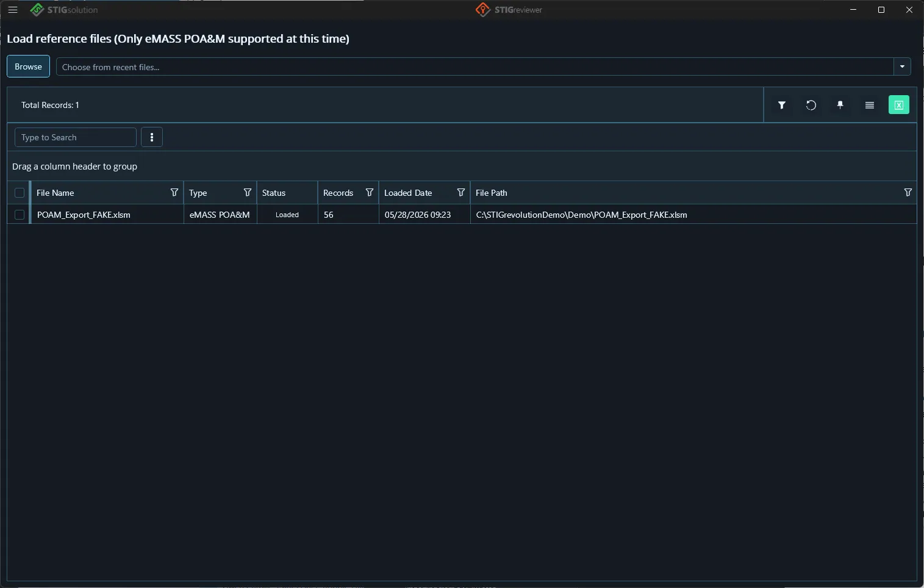This screenshot has height=588, width=924.
Task: Check the select-all header checkbox
Action: click(20, 193)
